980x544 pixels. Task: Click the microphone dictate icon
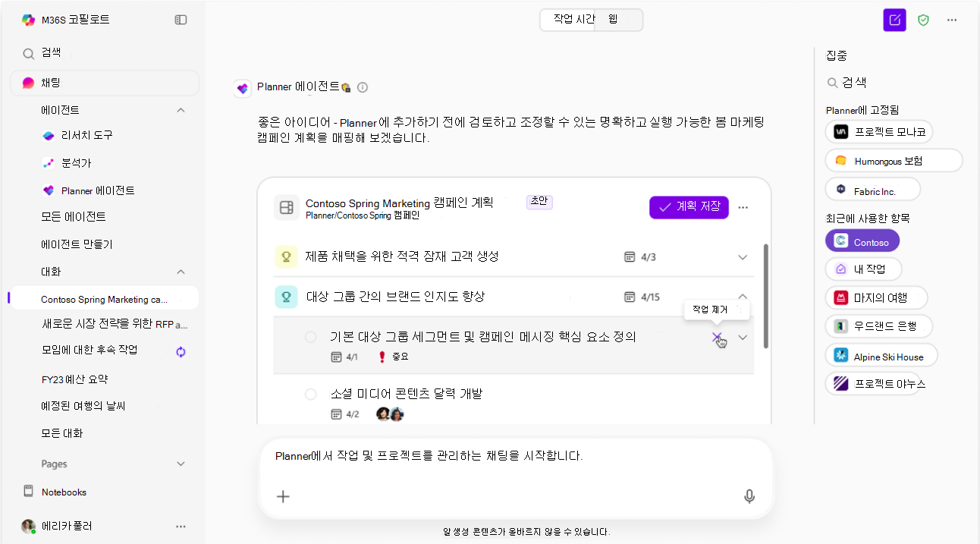749,496
